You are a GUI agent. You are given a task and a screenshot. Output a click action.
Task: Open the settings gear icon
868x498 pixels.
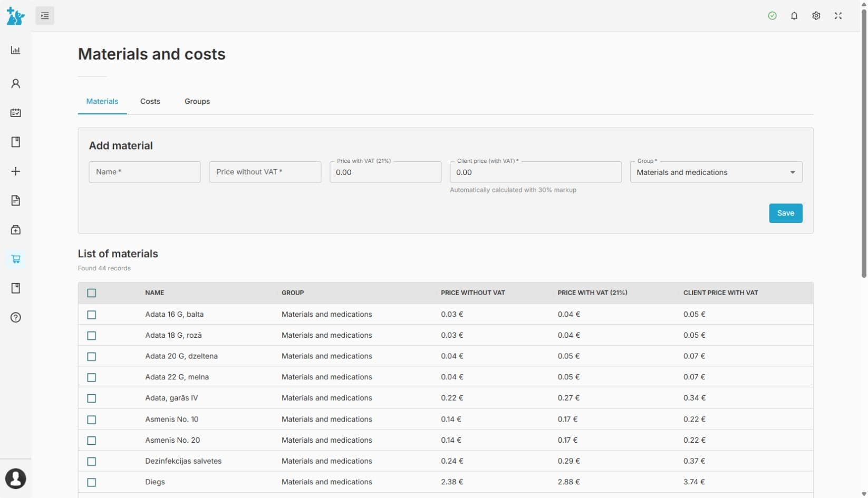(816, 16)
